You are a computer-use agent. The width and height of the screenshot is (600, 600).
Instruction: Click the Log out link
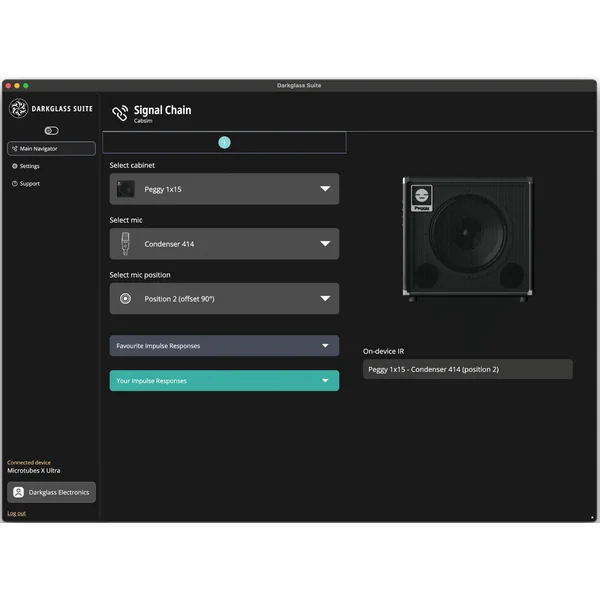point(16,514)
